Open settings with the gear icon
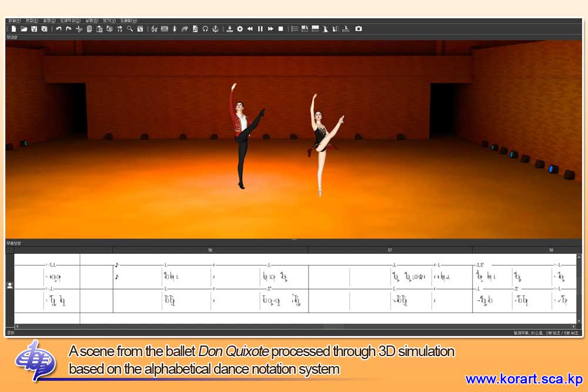The width and height of the screenshot is (588, 392). coord(240,29)
